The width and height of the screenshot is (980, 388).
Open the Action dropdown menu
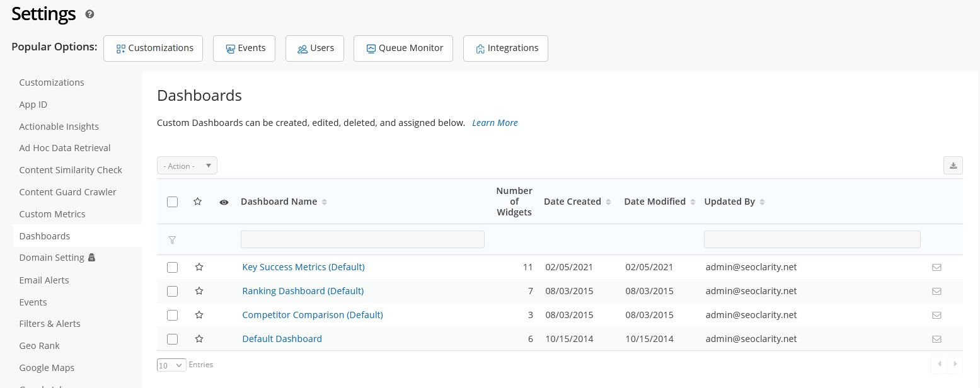[x=187, y=166]
